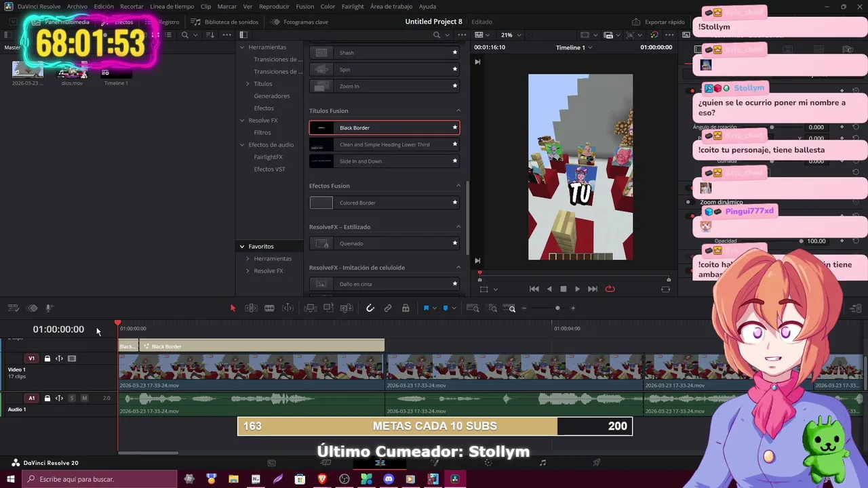Viewport: 868px width, 488px height.
Task: Play the timeline forward
Action: [x=577, y=289]
